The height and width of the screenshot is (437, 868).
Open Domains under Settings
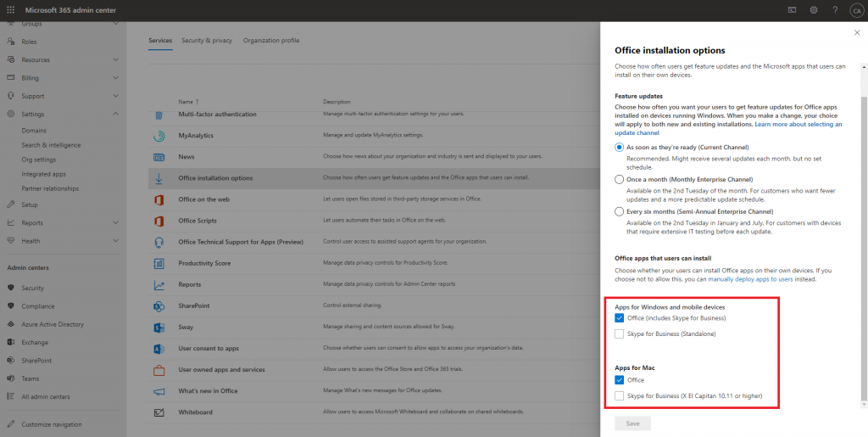pyautogui.click(x=34, y=131)
